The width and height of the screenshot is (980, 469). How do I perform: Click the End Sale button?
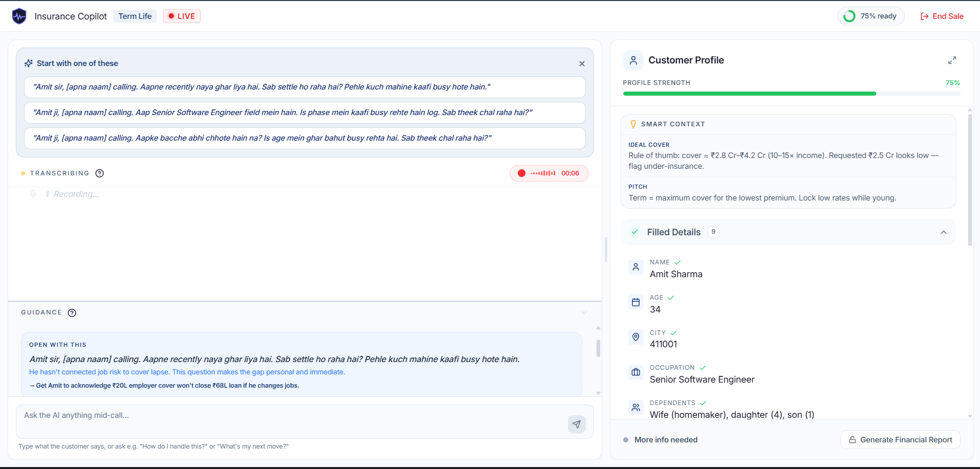tap(942, 16)
